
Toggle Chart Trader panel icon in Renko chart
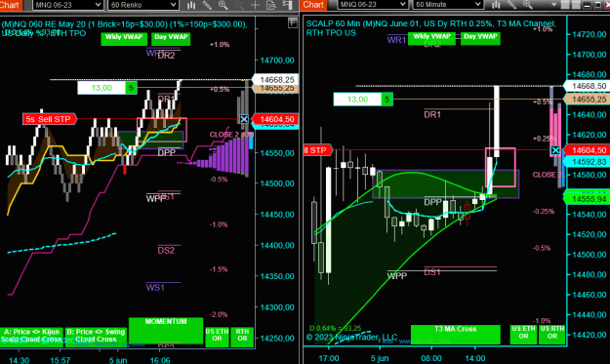(x=288, y=5)
